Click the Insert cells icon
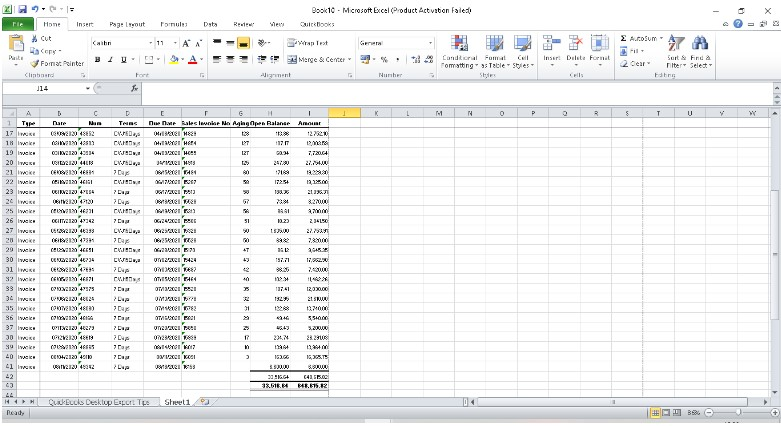 coord(551,43)
